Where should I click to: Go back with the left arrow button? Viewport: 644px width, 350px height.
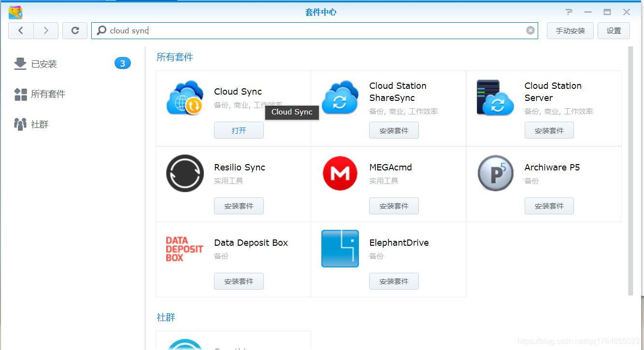(x=21, y=30)
